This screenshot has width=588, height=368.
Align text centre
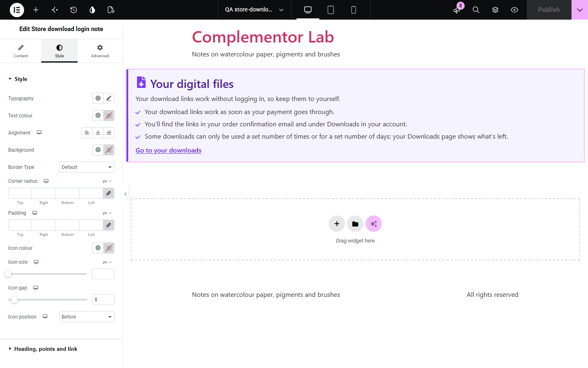98,132
